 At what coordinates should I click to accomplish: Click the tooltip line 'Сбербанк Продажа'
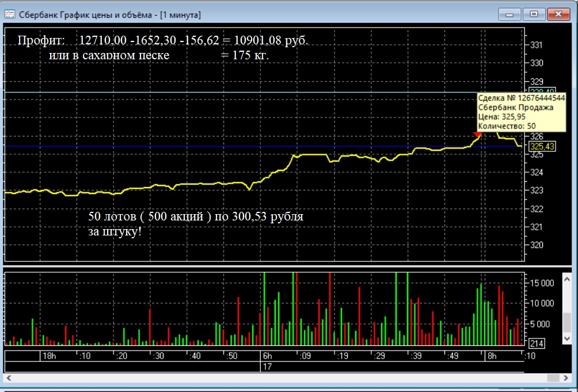tap(516, 108)
